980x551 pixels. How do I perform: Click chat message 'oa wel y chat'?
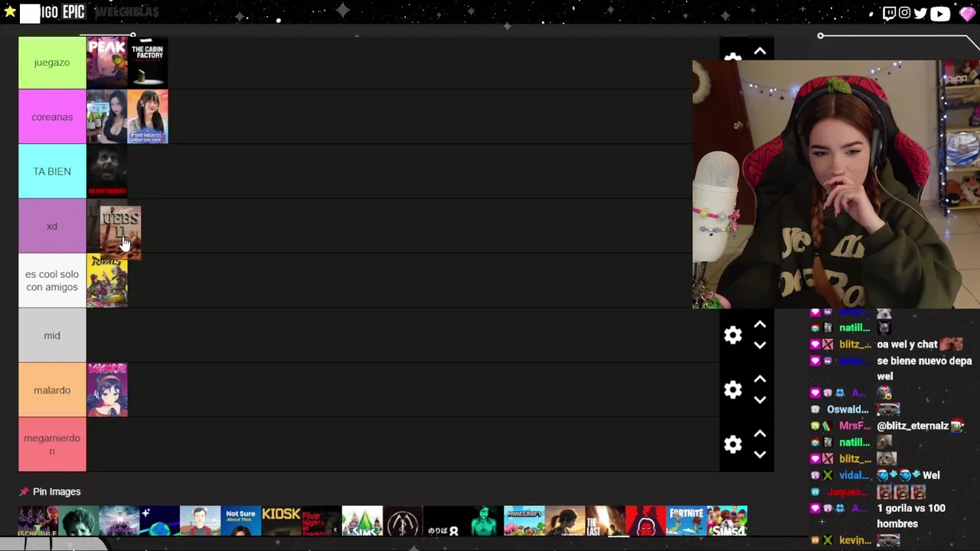[x=907, y=344]
